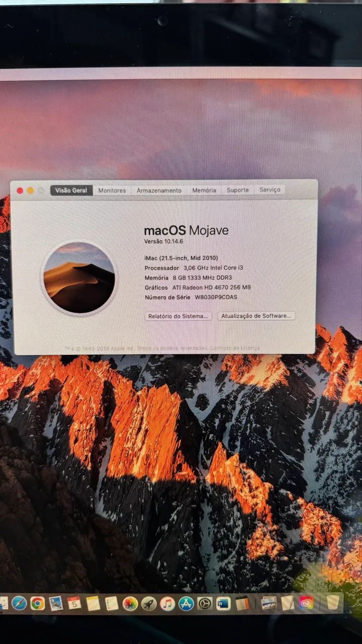This screenshot has height=644, width=362.
Task: Open the Serviço tab
Action: click(x=269, y=190)
